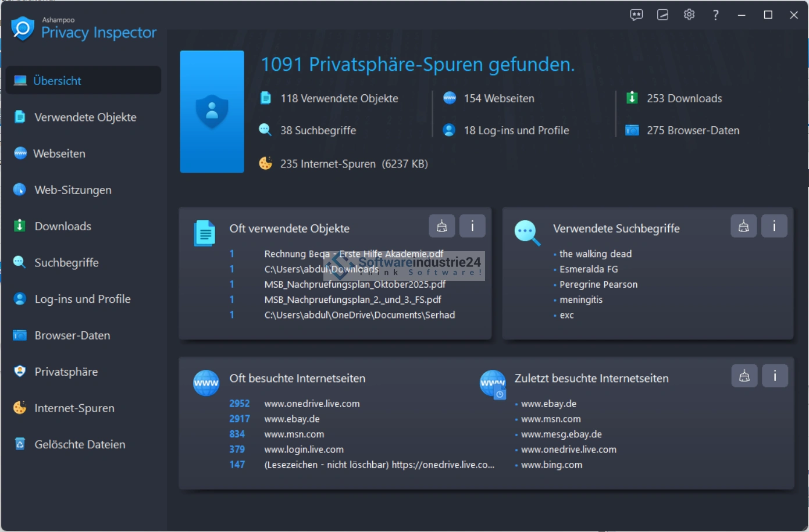The image size is (809, 532).
Task: Click the skin/theme icon in title bar
Action: tap(662, 15)
